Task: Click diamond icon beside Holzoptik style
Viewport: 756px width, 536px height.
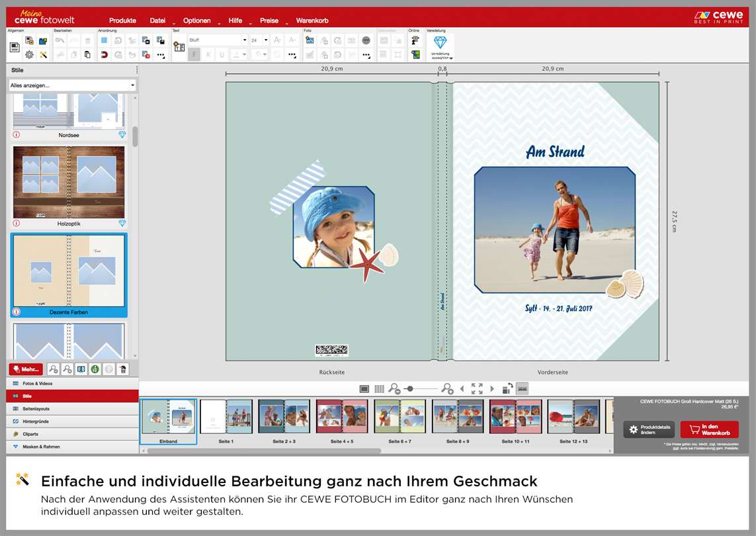Action: click(x=122, y=224)
